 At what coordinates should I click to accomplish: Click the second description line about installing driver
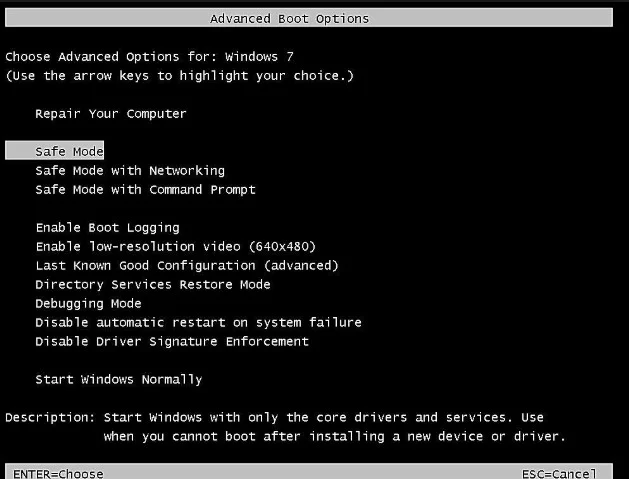tap(335, 436)
